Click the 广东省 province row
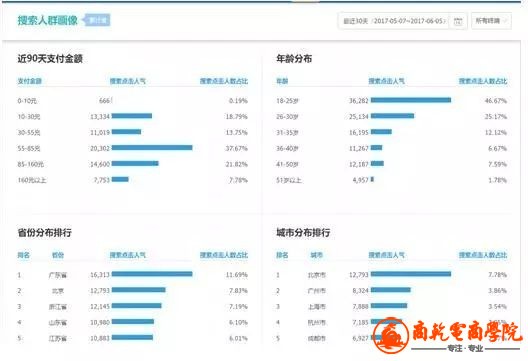Screen dimensions: 528x361 click(133, 274)
